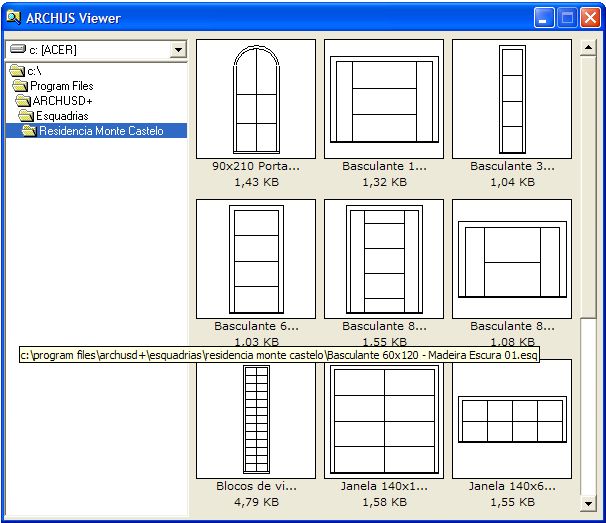The height and width of the screenshot is (523, 606).
Task: Click the 1,43 KB file size
Action: point(256,182)
